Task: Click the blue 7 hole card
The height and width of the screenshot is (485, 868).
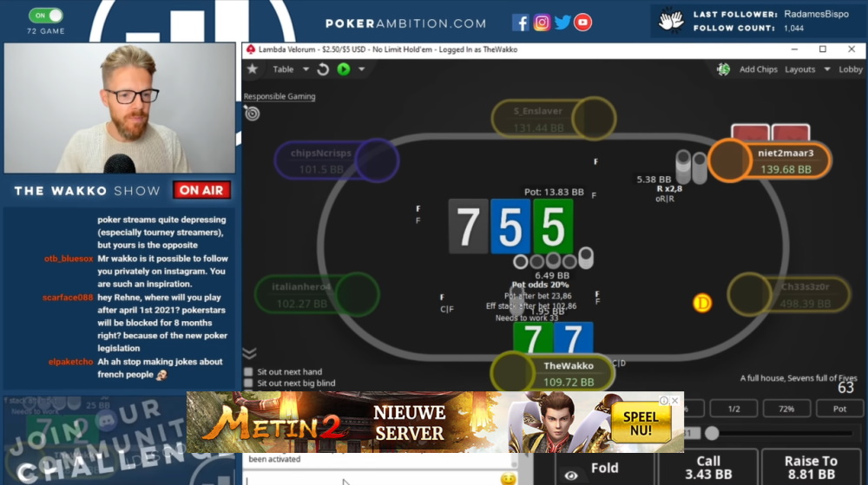Action: pyautogui.click(x=573, y=338)
